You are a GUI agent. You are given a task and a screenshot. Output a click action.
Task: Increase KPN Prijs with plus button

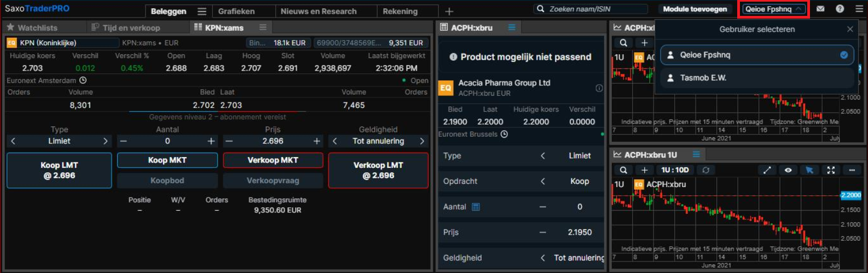316,141
